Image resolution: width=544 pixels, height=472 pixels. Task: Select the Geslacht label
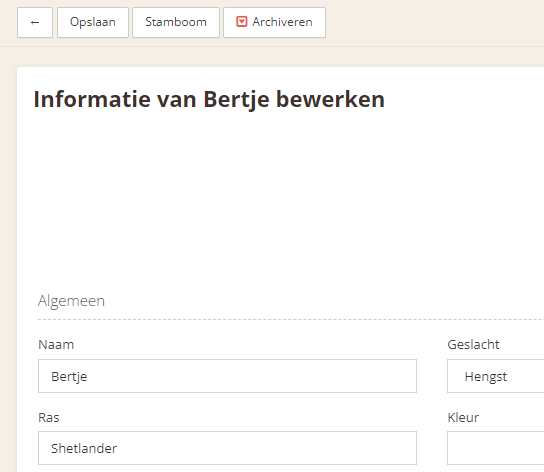click(x=473, y=345)
